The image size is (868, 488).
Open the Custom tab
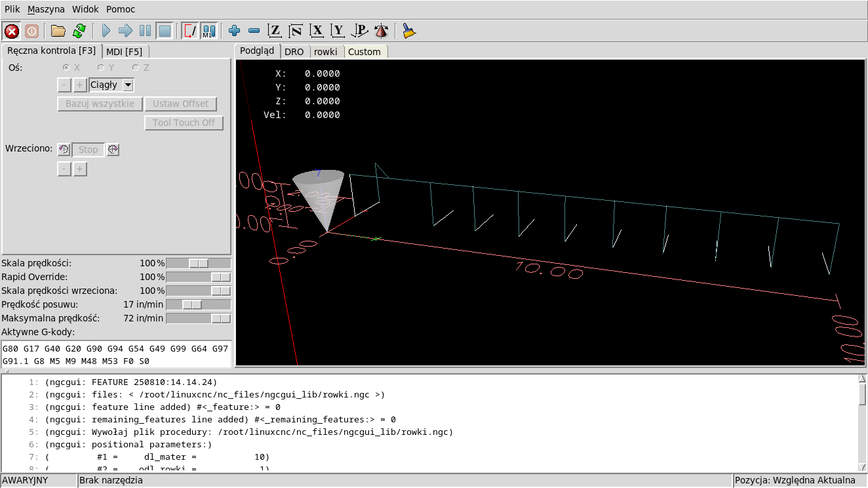point(365,51)
